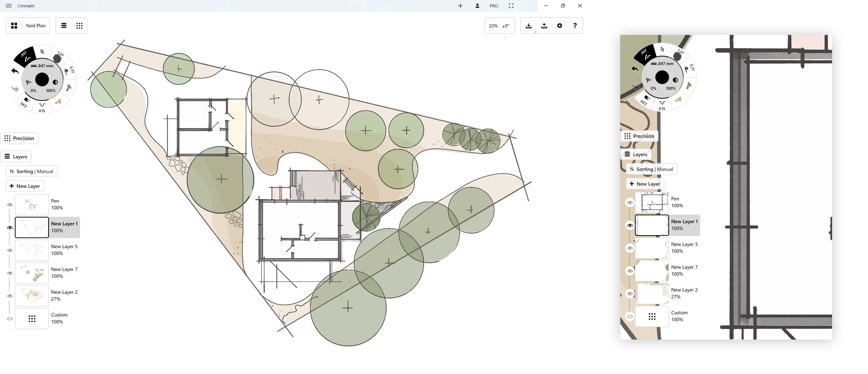Viewport: 868px width, 374px height.
Task: Open the account profile icon in title bar
Action: point(477,6)
